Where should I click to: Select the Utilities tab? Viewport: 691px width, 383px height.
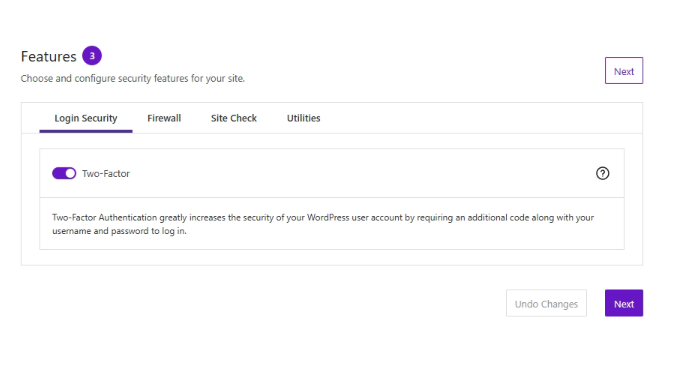coord(304,118)
